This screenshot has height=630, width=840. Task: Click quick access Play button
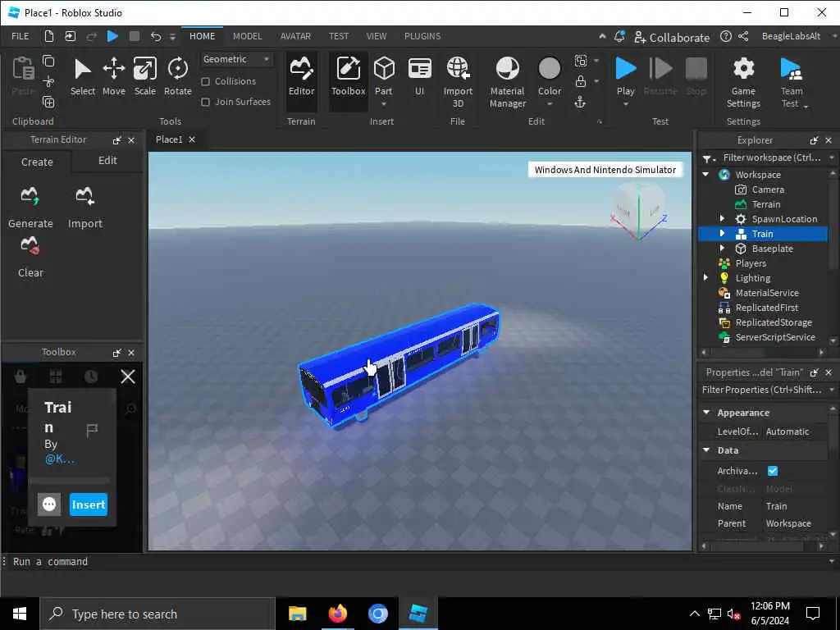pyautogui.click(x=112, y=36)
